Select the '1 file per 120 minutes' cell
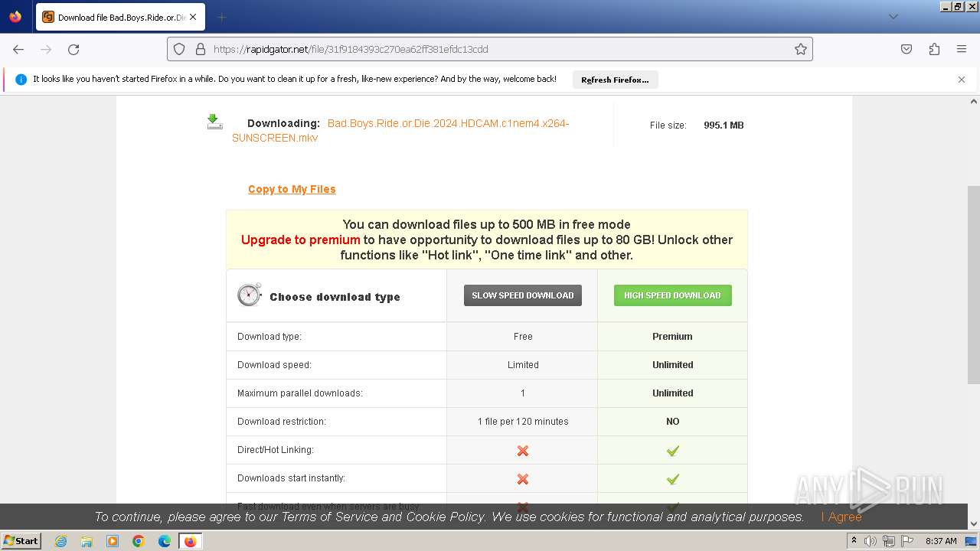 tap(523, 422)
